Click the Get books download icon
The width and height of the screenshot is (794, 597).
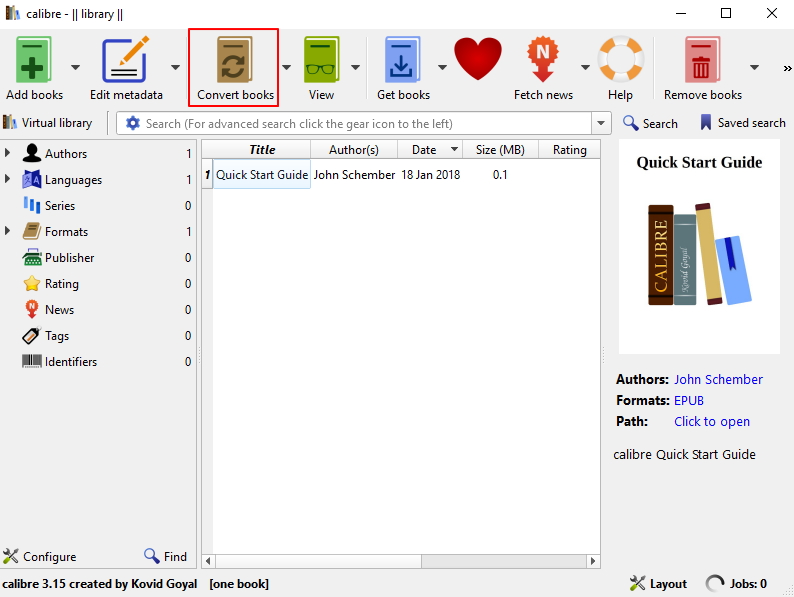click(x=402, y=60)
